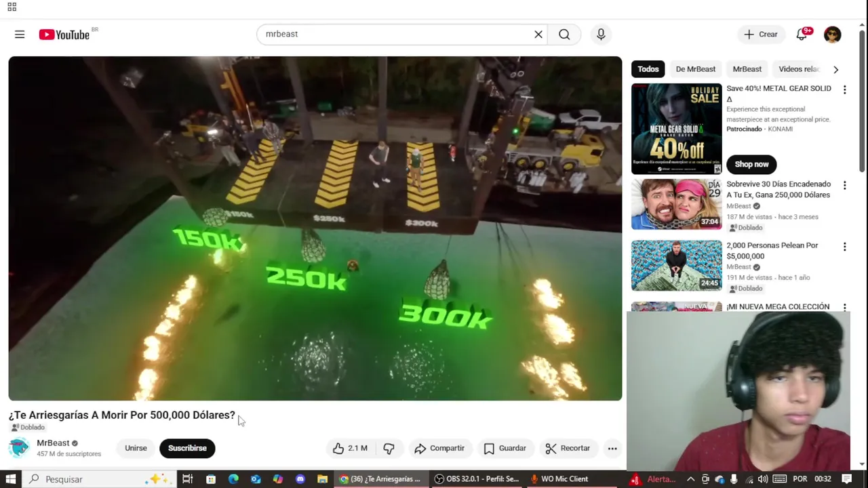The image size is (868, 488).
Task: Click the page vertical scrollbar
Action: [863, 102]
